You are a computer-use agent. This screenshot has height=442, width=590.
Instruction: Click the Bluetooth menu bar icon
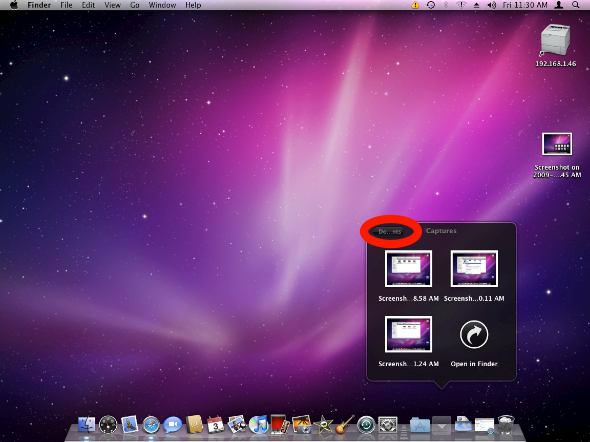pyautogui.click(x=446, y=5)
